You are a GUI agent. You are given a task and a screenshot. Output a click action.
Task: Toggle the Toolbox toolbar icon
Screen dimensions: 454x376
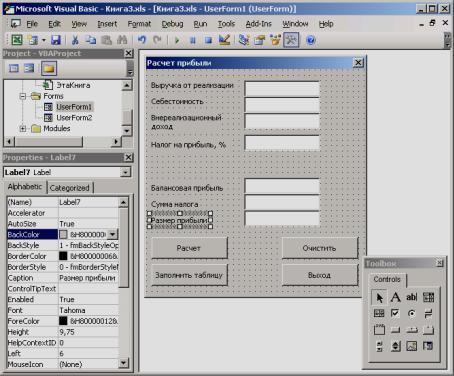[x=291, y=40]
